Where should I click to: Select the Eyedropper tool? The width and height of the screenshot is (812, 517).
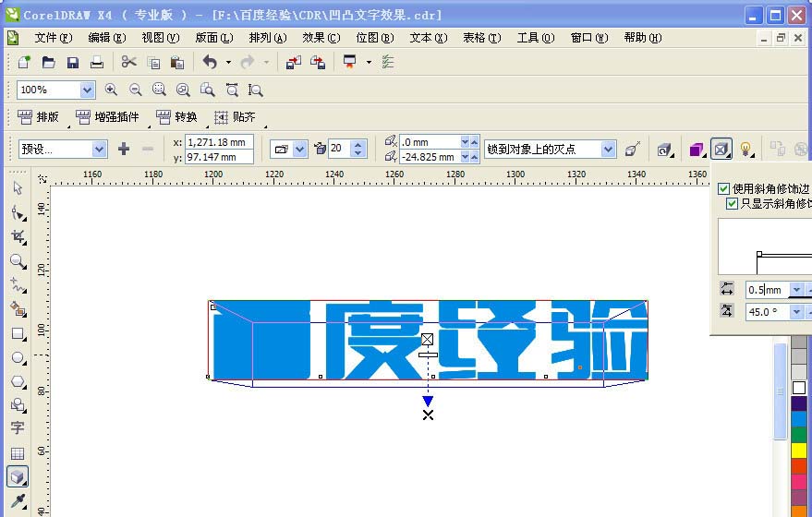pos(18,501)
